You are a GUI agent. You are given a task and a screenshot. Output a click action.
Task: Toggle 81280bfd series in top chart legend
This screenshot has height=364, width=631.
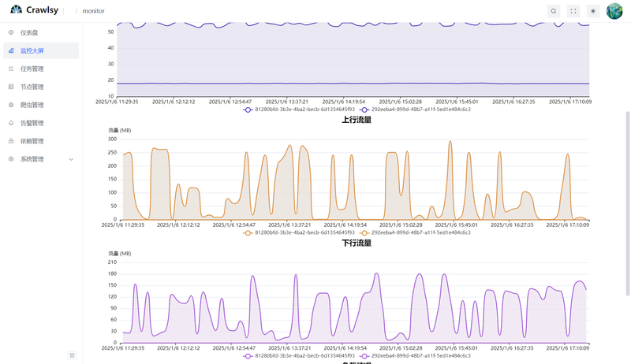point(299,110)
